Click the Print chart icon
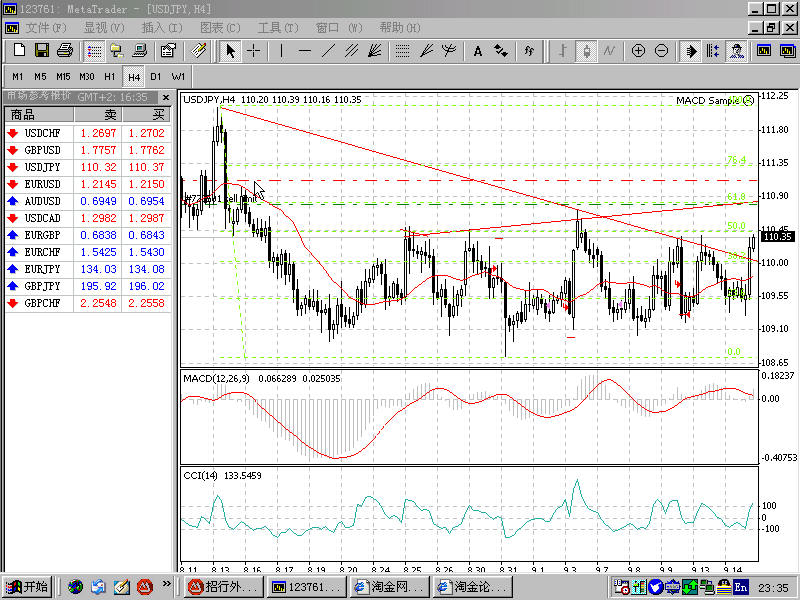Viewport: 800px width, 600px height. pyautogui.click(x=64, y=50)
